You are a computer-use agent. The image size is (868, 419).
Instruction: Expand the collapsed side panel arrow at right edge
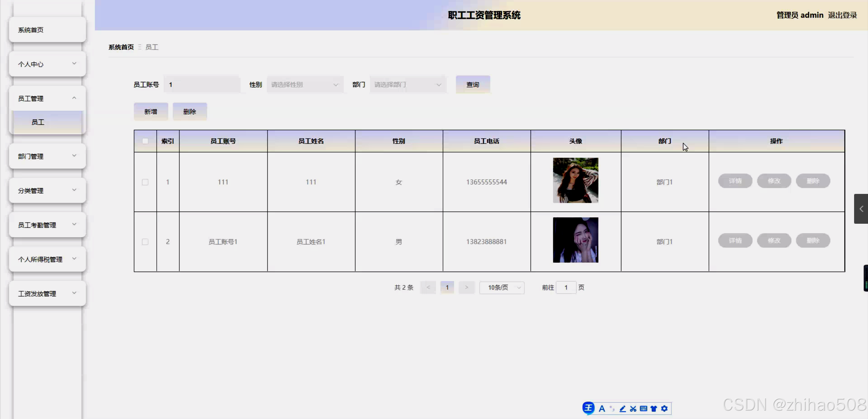point(861,209)
